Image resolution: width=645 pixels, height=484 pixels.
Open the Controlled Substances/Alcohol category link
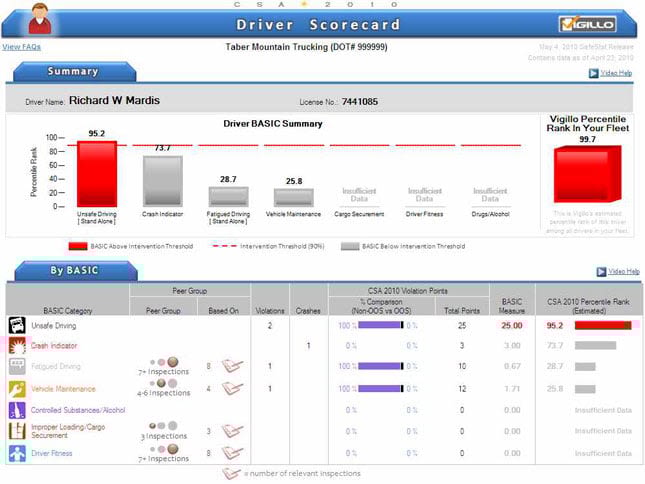[78, 410]
